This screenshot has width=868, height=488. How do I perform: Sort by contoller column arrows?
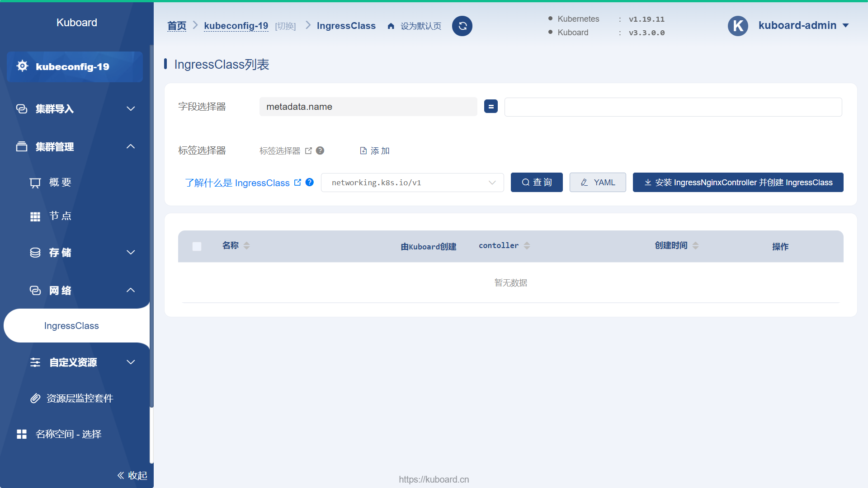pos(527,246)
